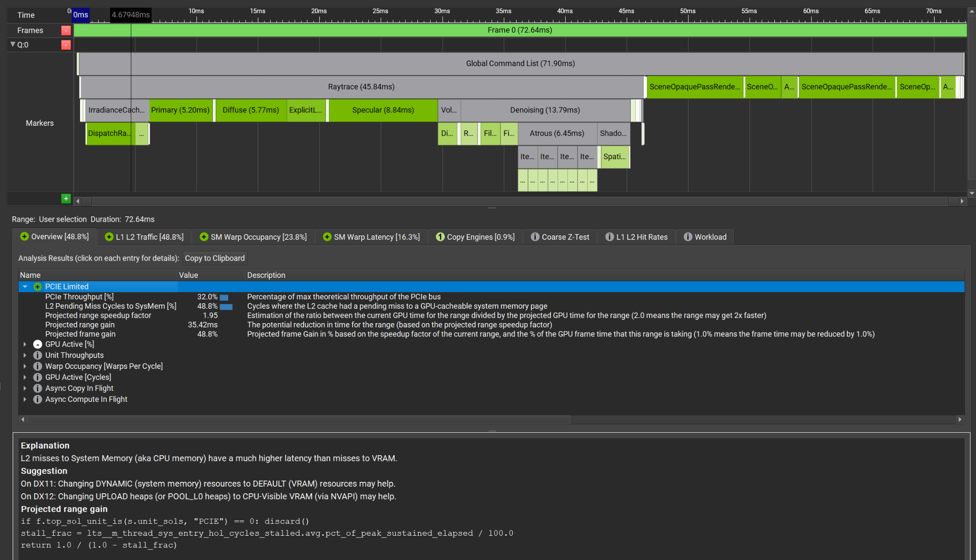The width and height of the screenshot is (976, 560).
Task: Expand the GPU Active [Cycles] entry
Action: (25, 377)
